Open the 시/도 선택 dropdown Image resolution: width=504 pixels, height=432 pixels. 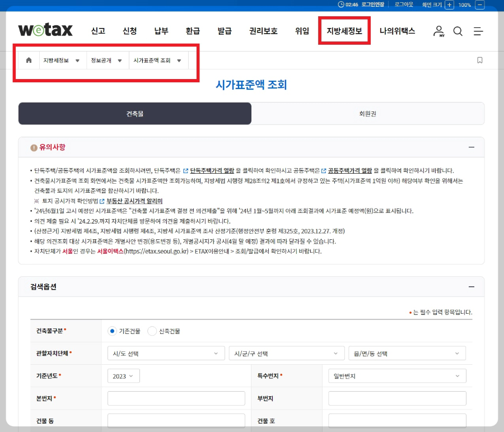tap(166, 353)
